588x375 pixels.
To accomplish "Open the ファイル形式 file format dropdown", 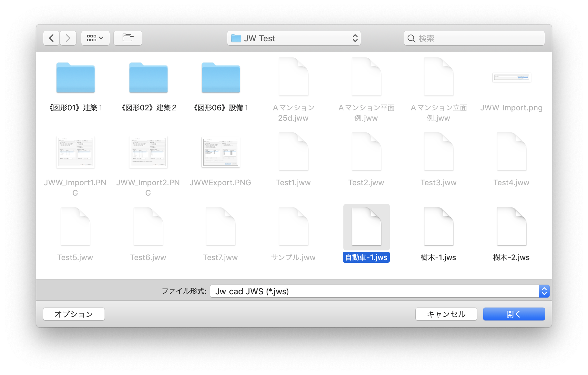I will click(379, 291).
